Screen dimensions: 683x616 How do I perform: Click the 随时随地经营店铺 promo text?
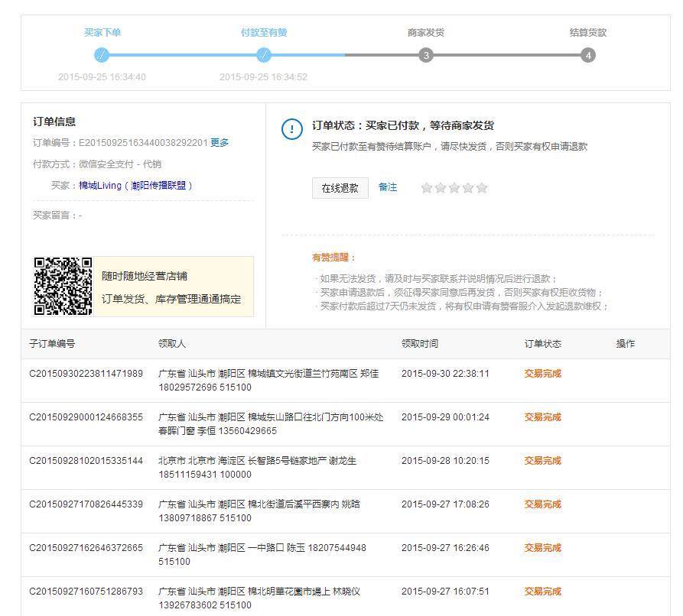[145, 276]
